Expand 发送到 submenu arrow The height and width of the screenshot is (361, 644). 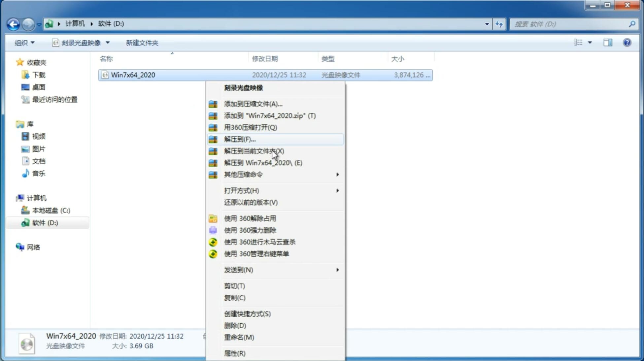click(x=337, y=270)
